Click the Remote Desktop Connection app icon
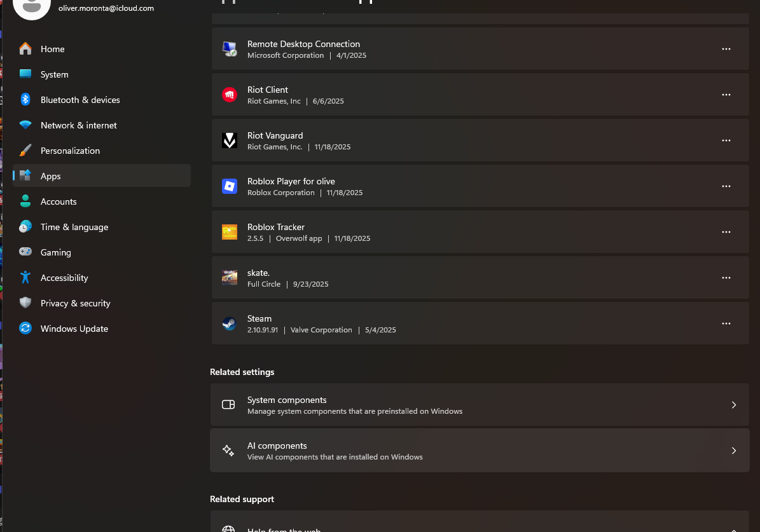Viewport: 760px width, 532px height. click(229, 49)
